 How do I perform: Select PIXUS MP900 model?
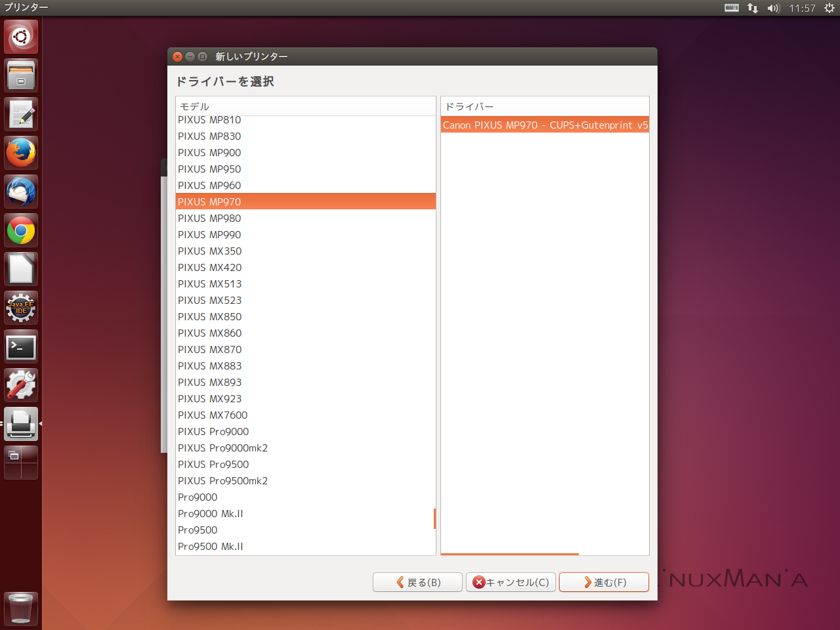pos(306,152)
